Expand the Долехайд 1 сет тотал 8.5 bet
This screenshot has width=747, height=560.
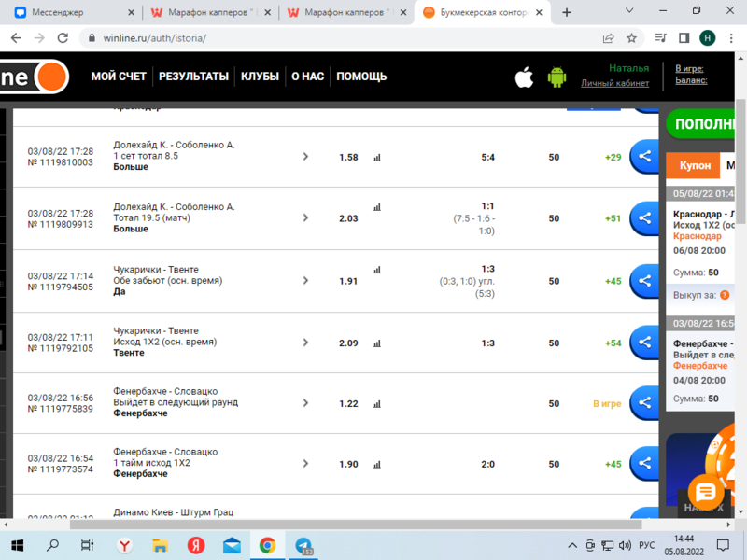[305, 157]
